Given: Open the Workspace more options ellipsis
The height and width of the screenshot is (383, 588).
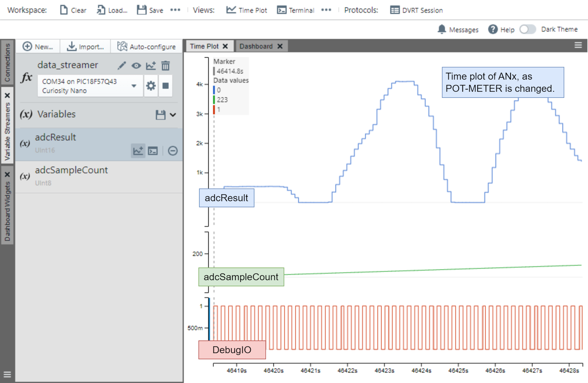Looking at the screenshot, I should point(175,10).
